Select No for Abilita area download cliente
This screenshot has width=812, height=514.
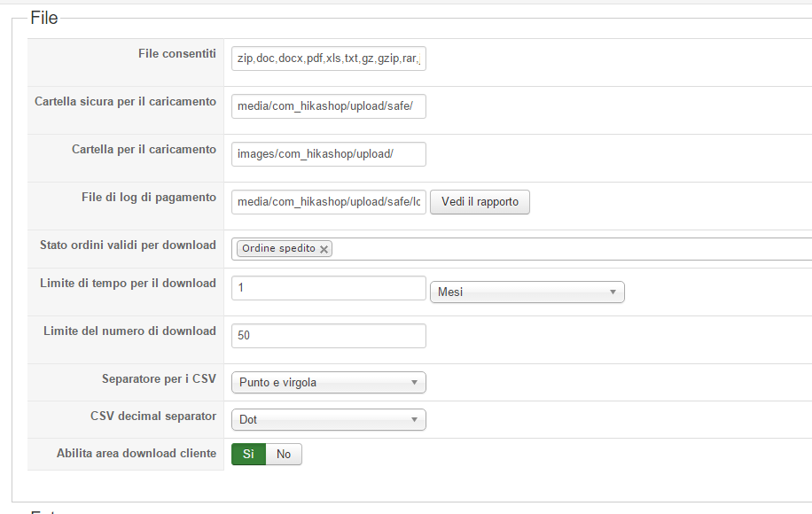284,454
